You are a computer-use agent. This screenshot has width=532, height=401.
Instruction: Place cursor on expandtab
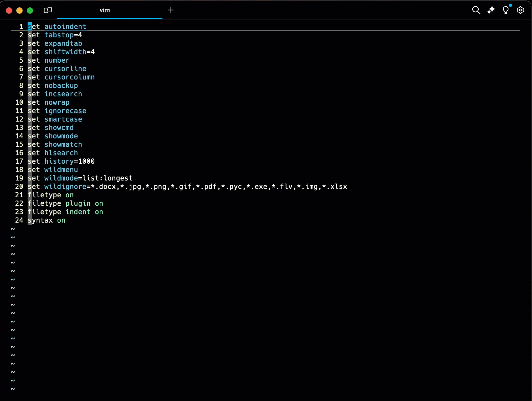point(63,43)
